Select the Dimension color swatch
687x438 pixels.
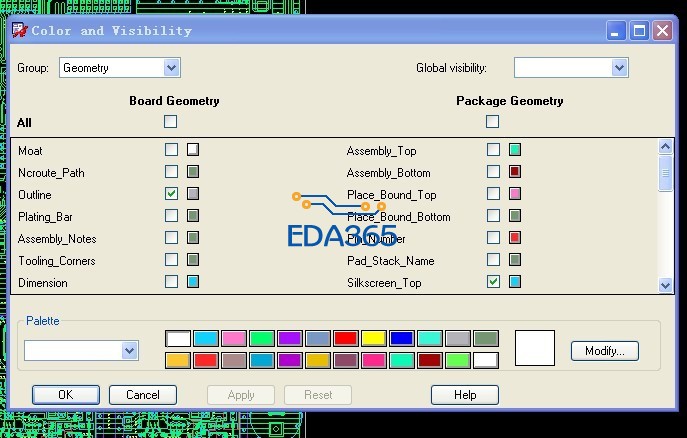(x=193, y=282)
